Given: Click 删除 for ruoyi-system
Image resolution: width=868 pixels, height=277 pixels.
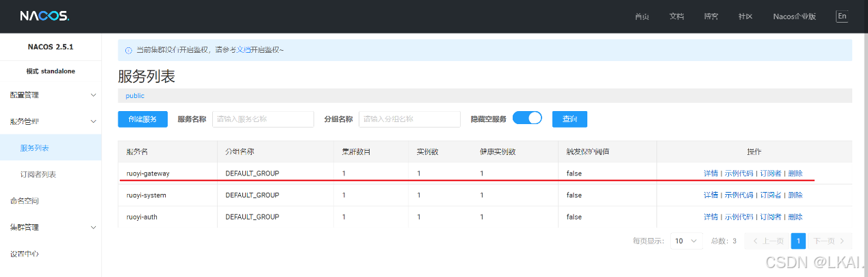Looking at the screenshot, I should click(x=795, y=195).
